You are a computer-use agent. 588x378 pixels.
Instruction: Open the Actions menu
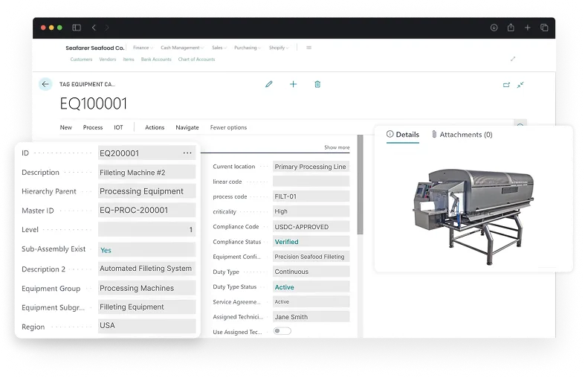click(x=155, y=127)
